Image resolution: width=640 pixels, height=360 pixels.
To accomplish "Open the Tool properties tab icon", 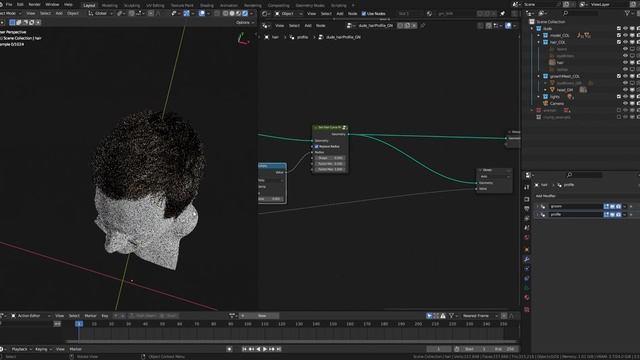I will click(x=527, y=187).
